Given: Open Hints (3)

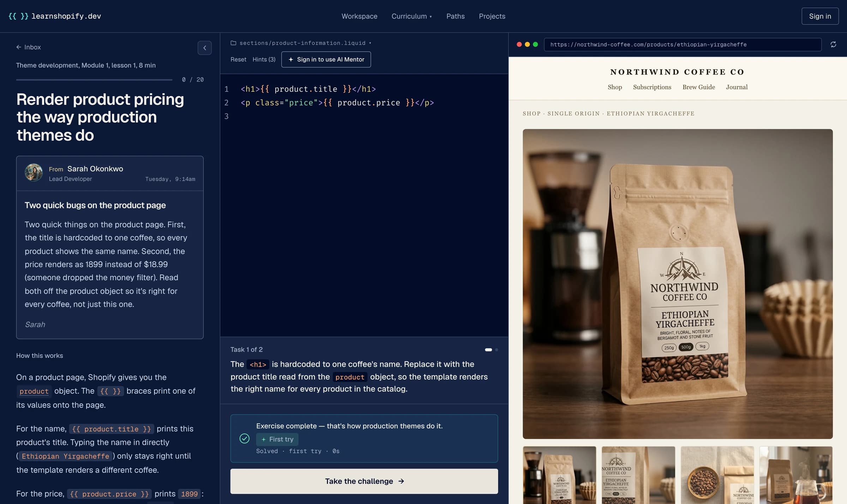Looking at the screenshot, I should tap(264, 59).
